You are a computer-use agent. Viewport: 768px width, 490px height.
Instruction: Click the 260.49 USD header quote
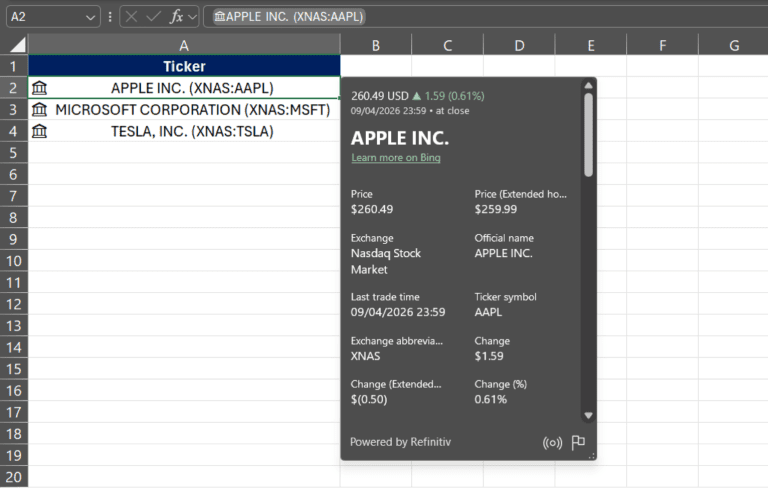[x=380, y=96]
